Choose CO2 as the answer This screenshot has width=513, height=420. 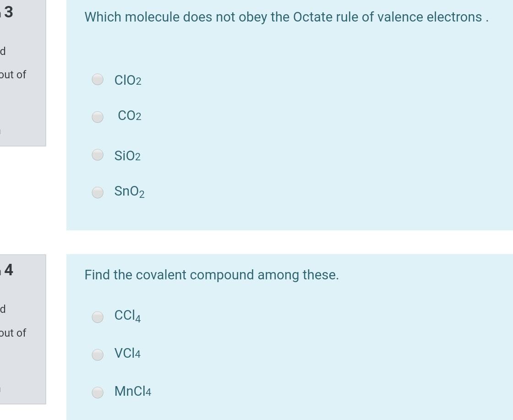(x=97, y=117)
